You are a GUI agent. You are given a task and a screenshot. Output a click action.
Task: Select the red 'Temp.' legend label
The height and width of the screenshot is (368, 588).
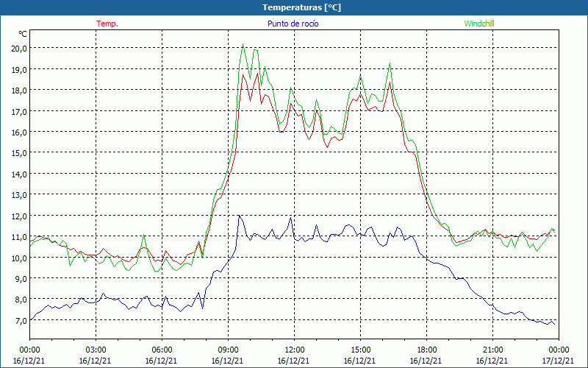point(107,24)
